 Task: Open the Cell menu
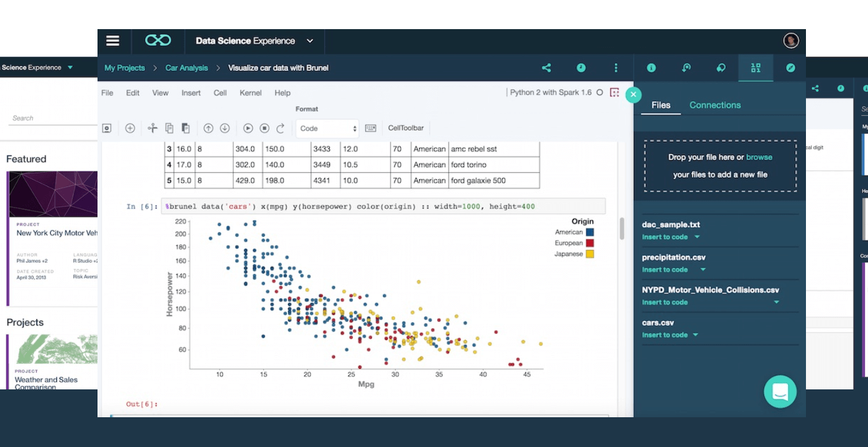point(220,92)
